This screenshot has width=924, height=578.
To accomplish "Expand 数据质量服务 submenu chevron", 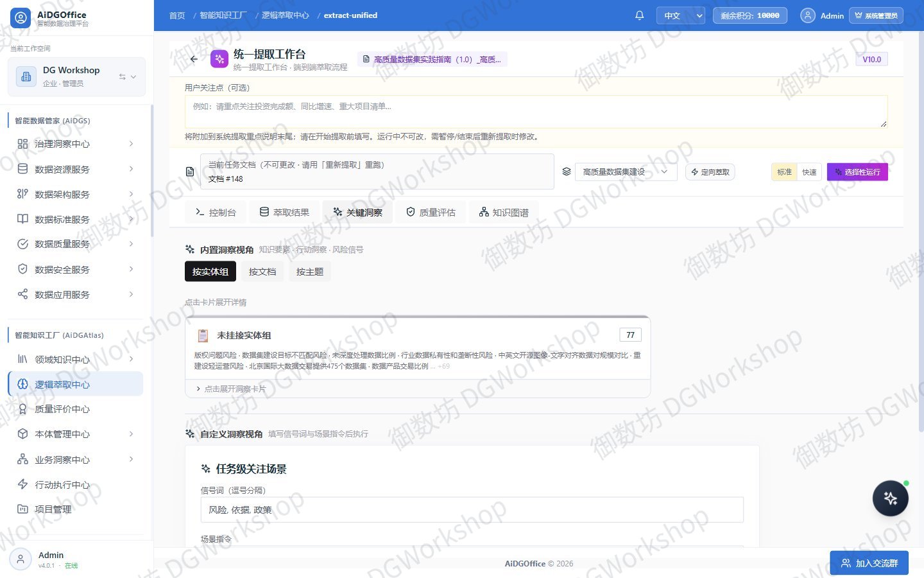I will (x=132, y=244).
